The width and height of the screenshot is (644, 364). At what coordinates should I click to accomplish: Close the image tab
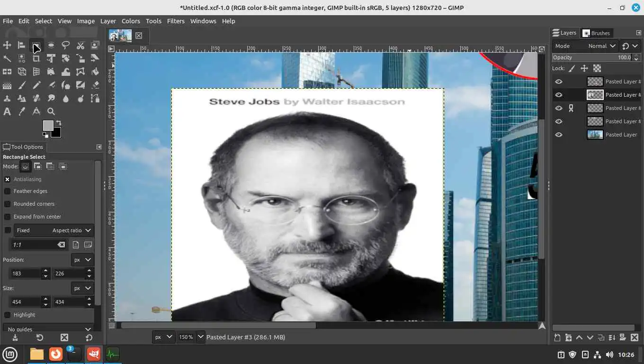pyautogui.click(x=139, y=36)
